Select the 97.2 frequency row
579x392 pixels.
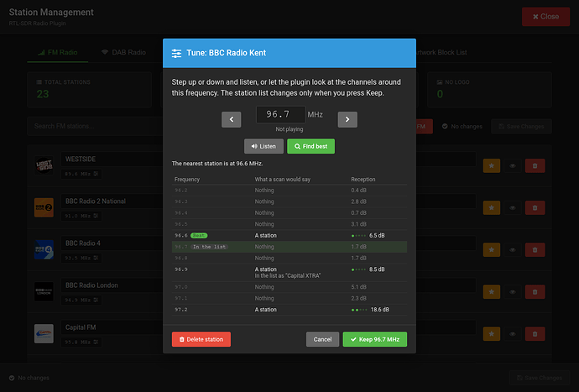click(x=289, y=310)
